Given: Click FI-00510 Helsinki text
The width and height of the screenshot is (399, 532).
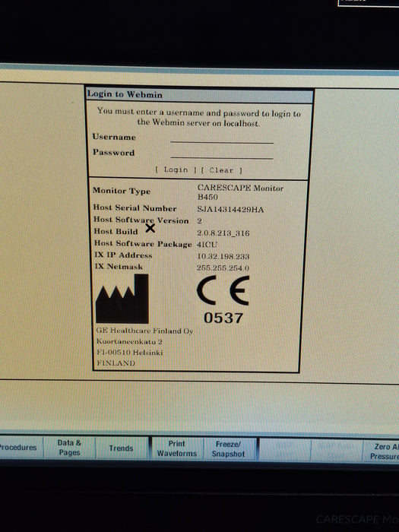Looking at the screenshot, I should coord(130,353).
